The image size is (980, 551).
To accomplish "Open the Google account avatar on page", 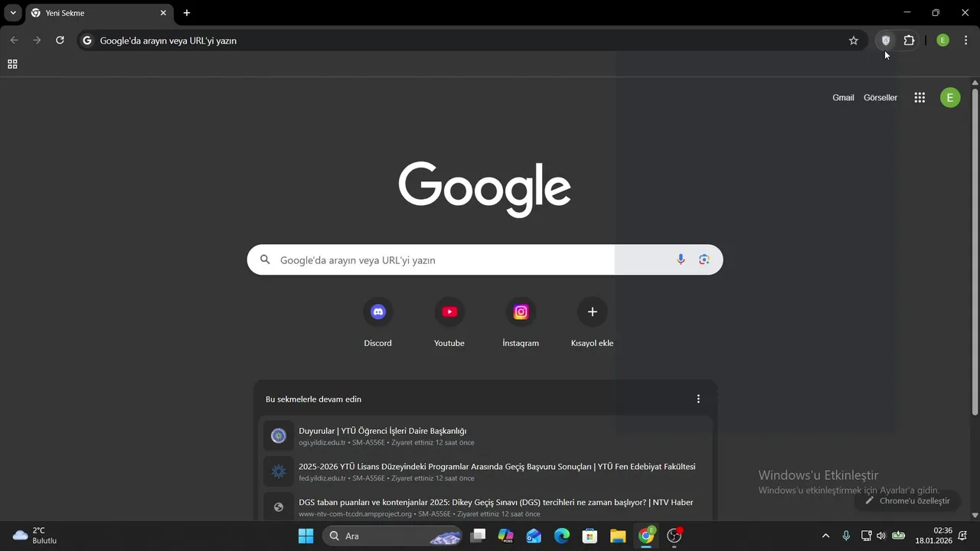I will point(950,98).
